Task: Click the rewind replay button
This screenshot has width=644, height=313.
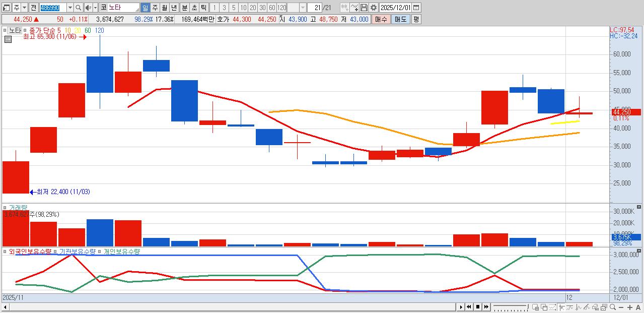Action: click(469, 307)
